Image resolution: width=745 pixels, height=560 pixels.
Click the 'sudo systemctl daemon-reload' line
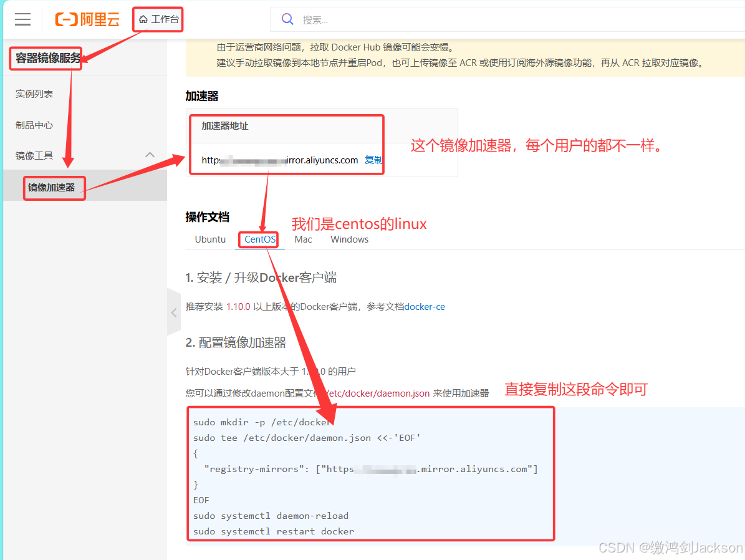[x=271, y=516]
